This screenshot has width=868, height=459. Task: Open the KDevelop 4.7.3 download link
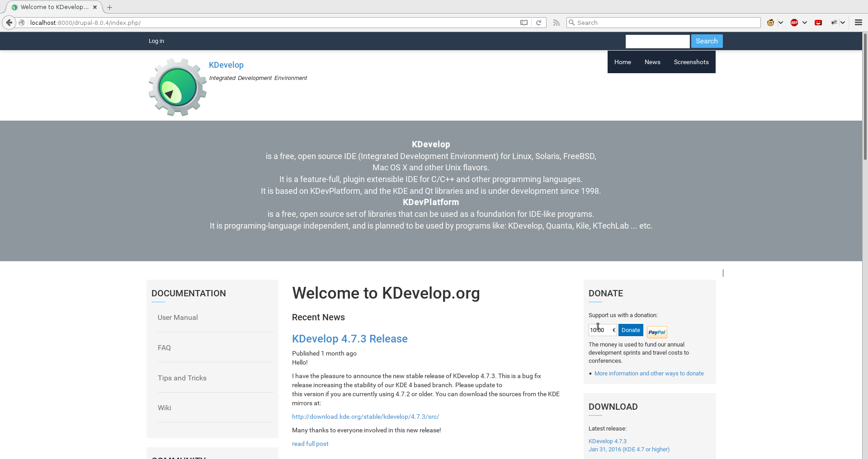point(608,441)
